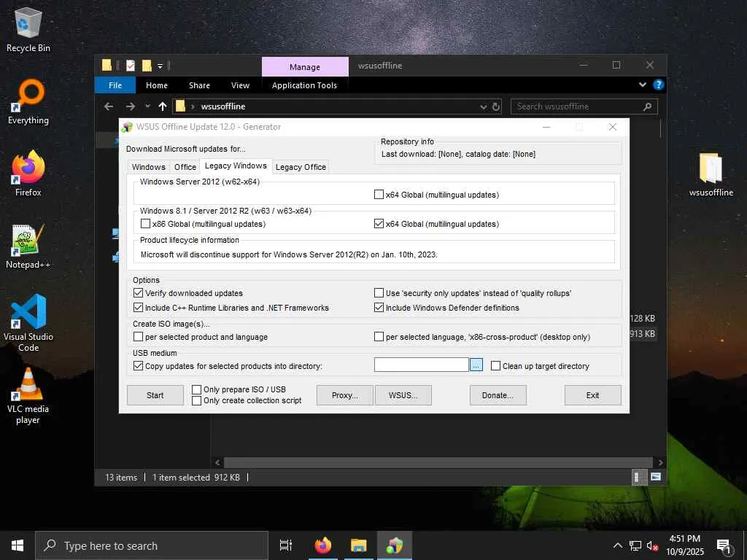
Task: Enable x86 Global for Windows 8.1
Action: [145, 223]
